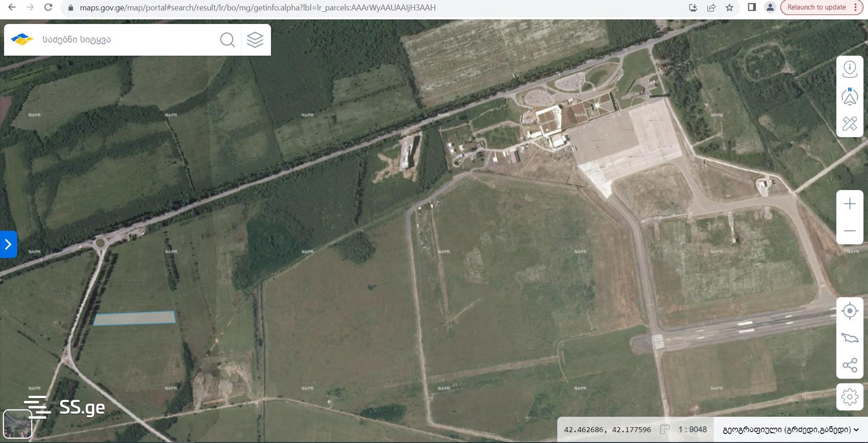Share this page from address bar

click(x=711, y=7)
